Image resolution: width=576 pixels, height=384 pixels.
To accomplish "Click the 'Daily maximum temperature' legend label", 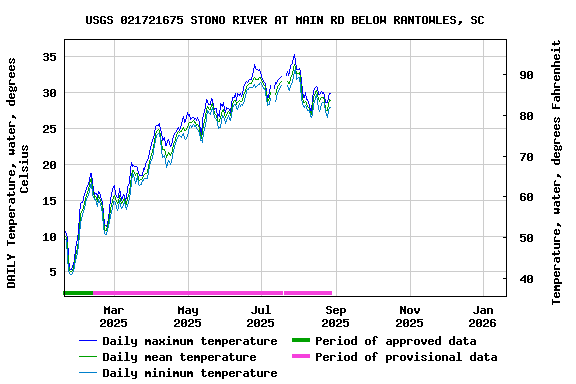I will click(190, 341).
